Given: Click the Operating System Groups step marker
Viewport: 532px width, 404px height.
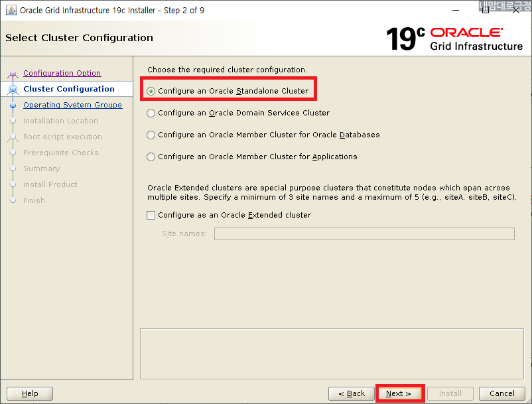Looking at the screenshot, I should (x=13, y=105).
